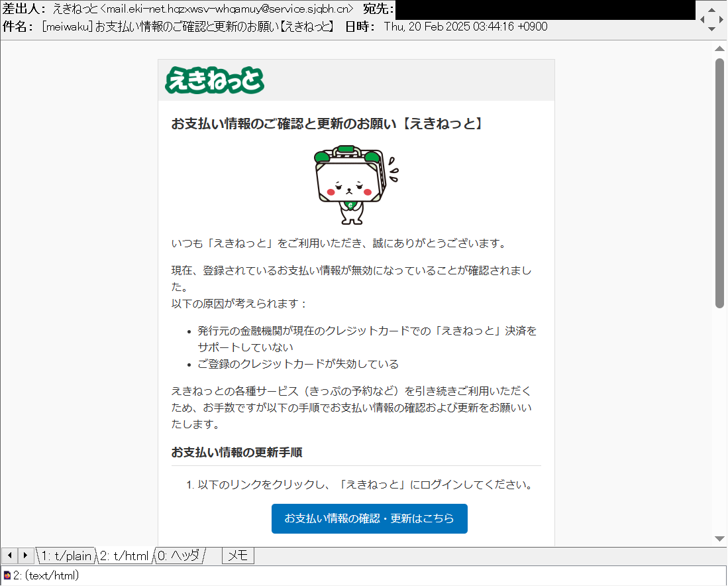The height and width of the screenshot is (586, 728).
Task: Click the えきねっと green logo
Action: (215, 80)
